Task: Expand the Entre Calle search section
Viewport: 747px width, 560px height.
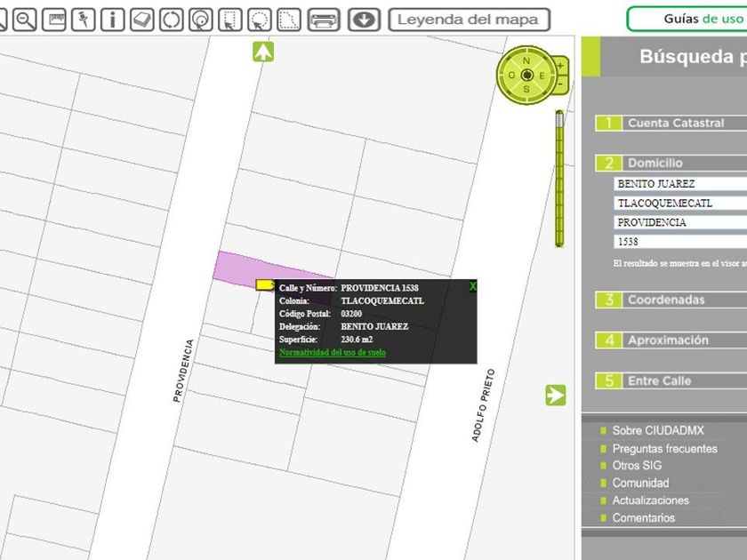Action: 658,381
